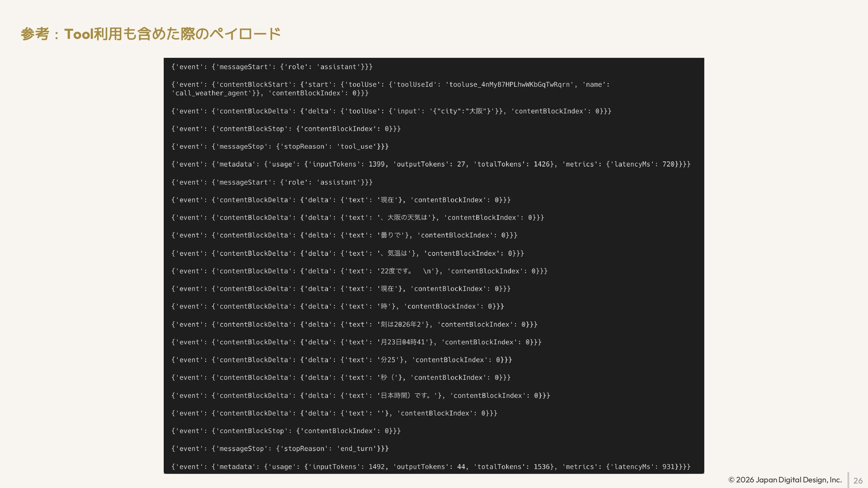Click delta line with text '分25'
The image size is (868, 488).
[x=341, y=360]
